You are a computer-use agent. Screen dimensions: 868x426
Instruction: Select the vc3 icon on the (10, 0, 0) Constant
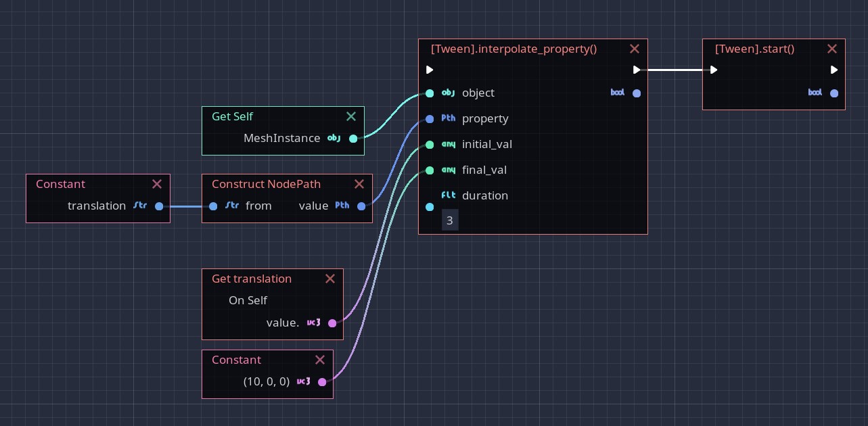(303, 381)
